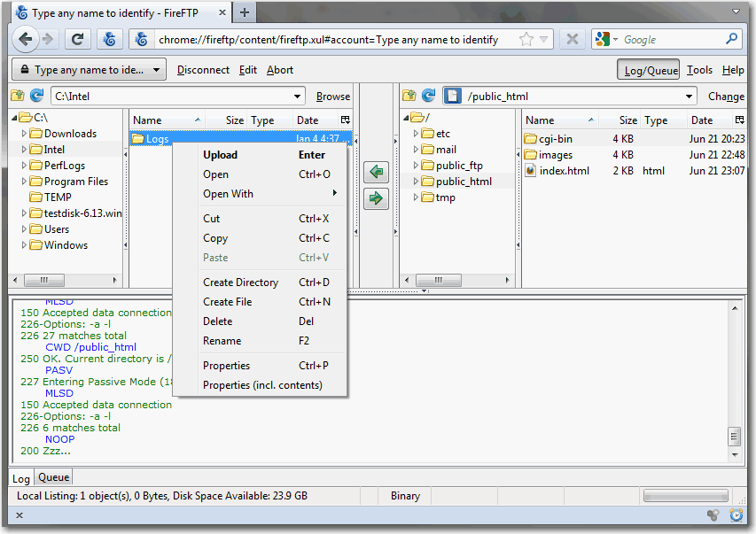This screenshot has width=756, height=534.
Task: Switch to the Log tab
Action: [x=21, y=478]
